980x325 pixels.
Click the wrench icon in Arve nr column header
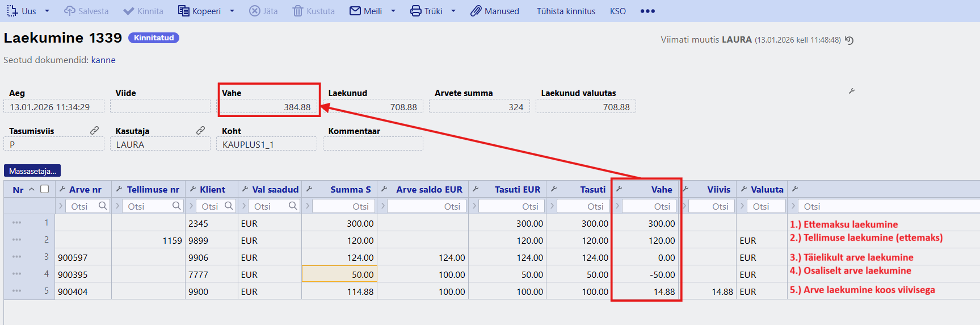62,189
